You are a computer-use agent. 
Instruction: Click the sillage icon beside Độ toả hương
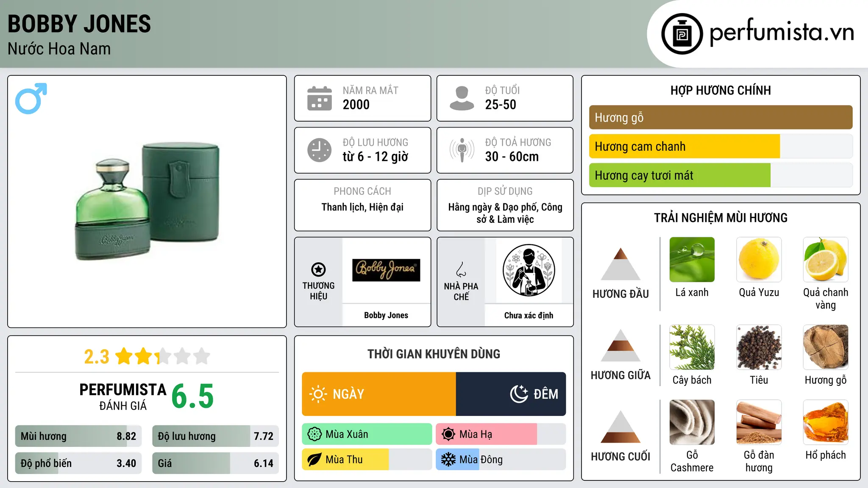pos(462,150)
